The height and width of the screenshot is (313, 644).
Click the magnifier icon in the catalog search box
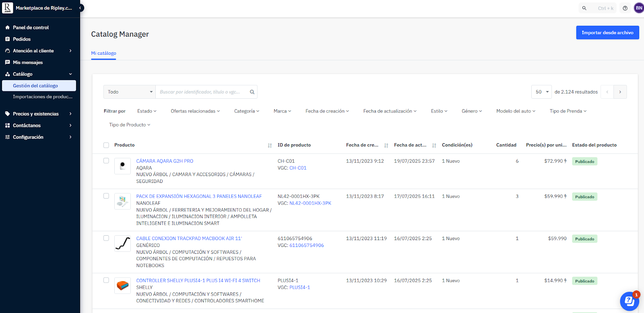tap(252, 92)
